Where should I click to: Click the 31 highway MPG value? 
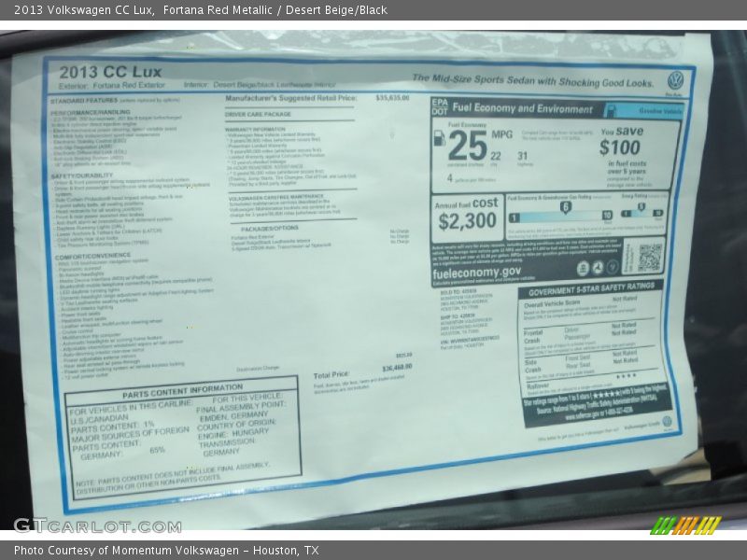[523, 156]
